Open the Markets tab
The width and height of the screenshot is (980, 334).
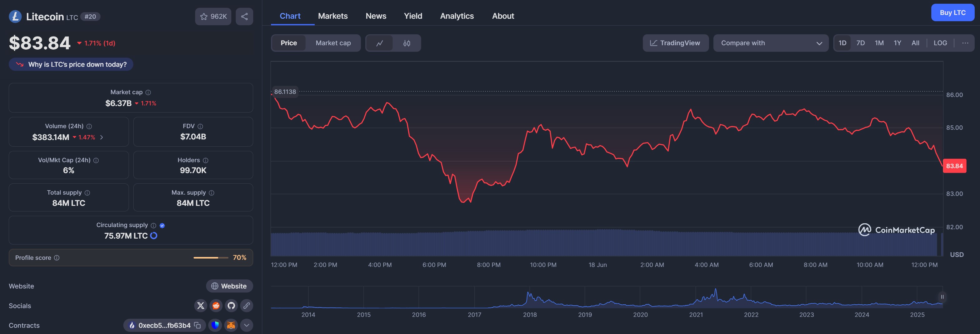(x=333, y=16)
